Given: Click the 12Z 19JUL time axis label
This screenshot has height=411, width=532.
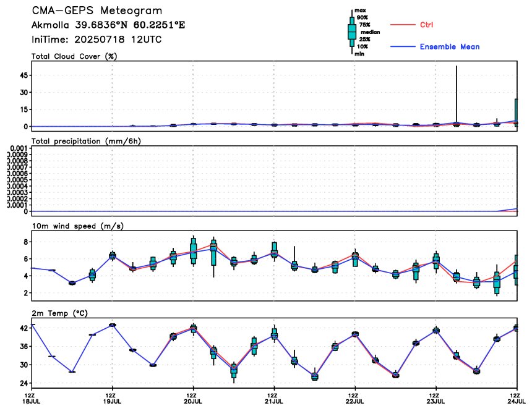Looking at the screenshot, I should coord(112,399).
